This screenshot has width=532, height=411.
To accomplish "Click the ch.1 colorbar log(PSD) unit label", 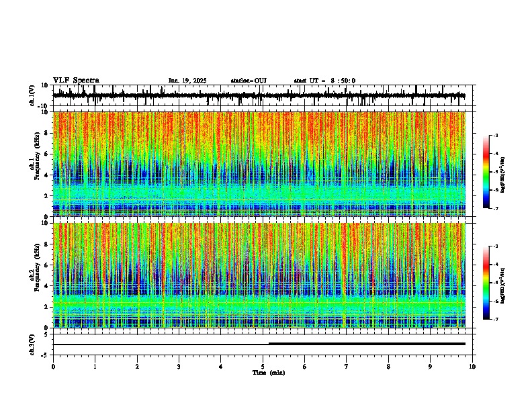I will 503,175.
